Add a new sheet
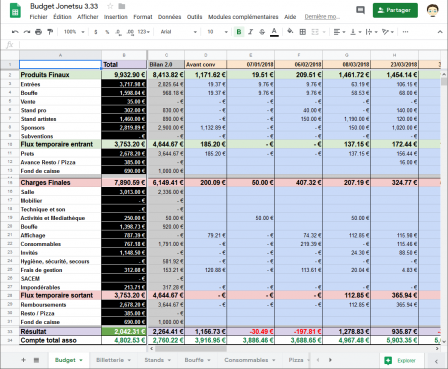The width and height of the screenshot is (448, 369). (x=23, y=360)
